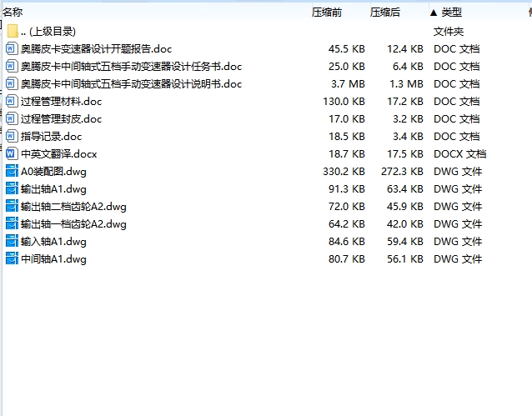
Task: Click the 文件夹 type cell
Action: 449,32
